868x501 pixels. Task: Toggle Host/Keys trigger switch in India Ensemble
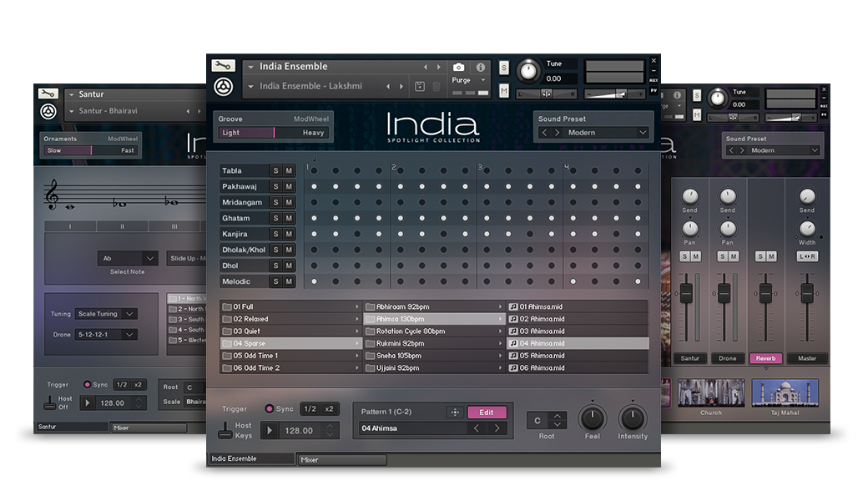(x=225, y=430)
